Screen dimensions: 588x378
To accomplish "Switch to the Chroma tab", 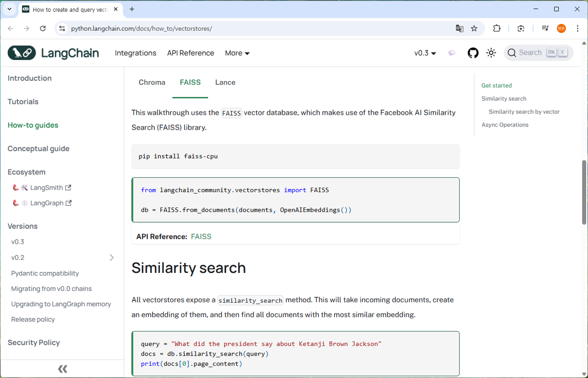I will coord(152,82).
